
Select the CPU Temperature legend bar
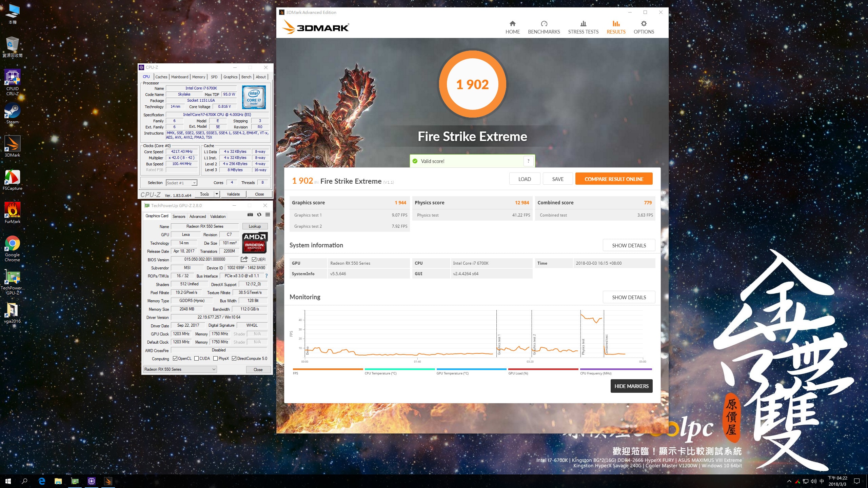[399, 369]
